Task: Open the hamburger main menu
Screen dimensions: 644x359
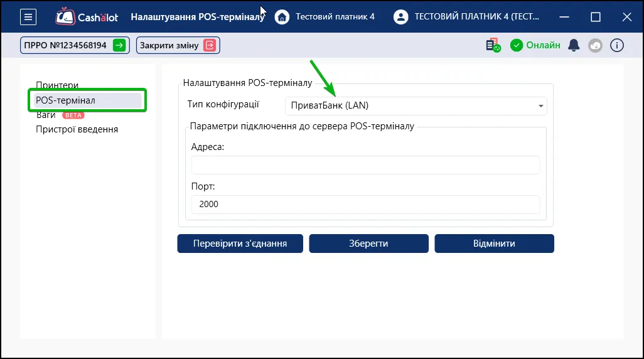Action: pos(28,17)
